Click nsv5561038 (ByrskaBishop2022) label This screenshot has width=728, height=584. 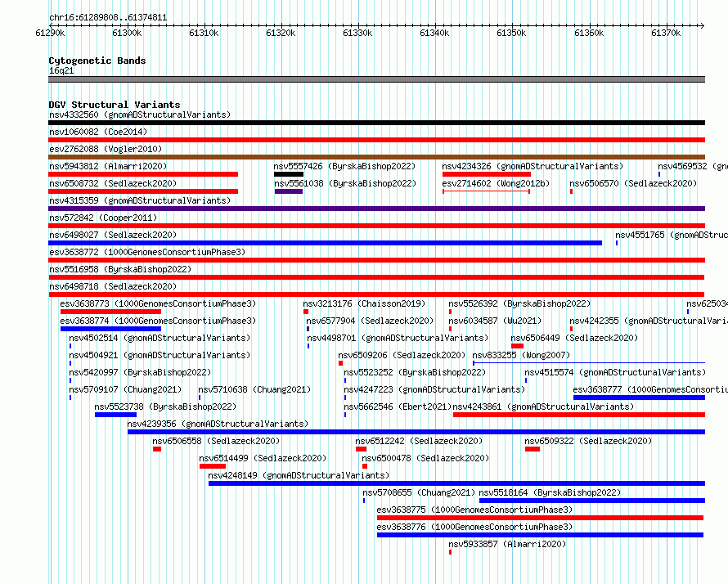[x=344, y=183]
